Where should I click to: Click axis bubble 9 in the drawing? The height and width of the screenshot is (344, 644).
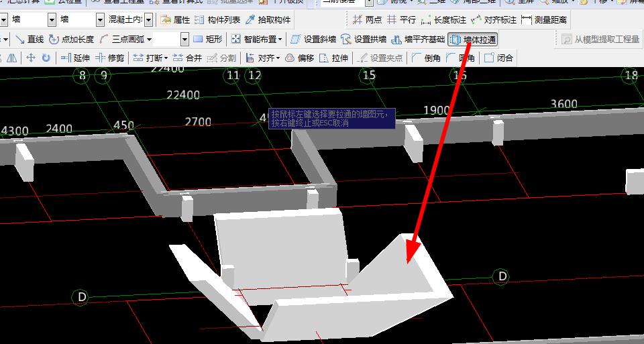[103, 76]
